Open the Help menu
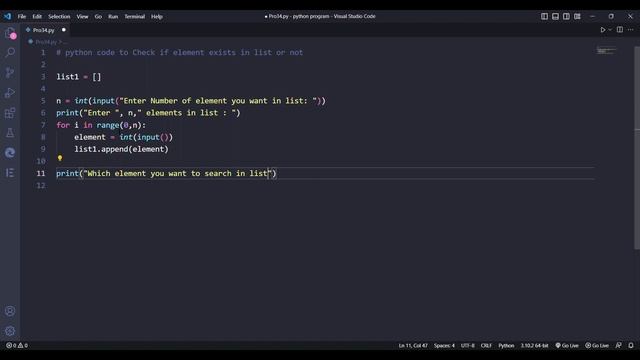The height and width of the screenshot is (360, 640). click(157, 17)
